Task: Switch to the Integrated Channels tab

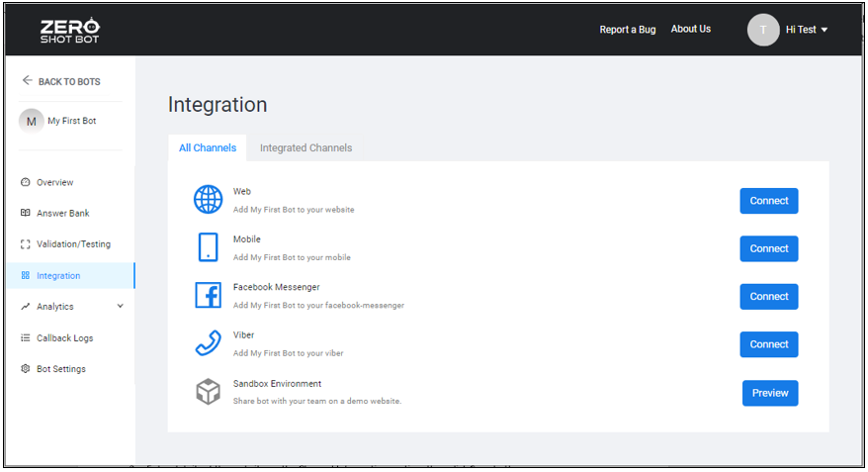Action: [x=305, y=148]
